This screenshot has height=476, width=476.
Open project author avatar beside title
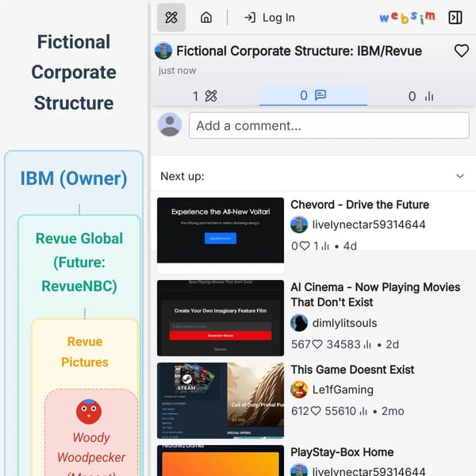coord(163,51)
